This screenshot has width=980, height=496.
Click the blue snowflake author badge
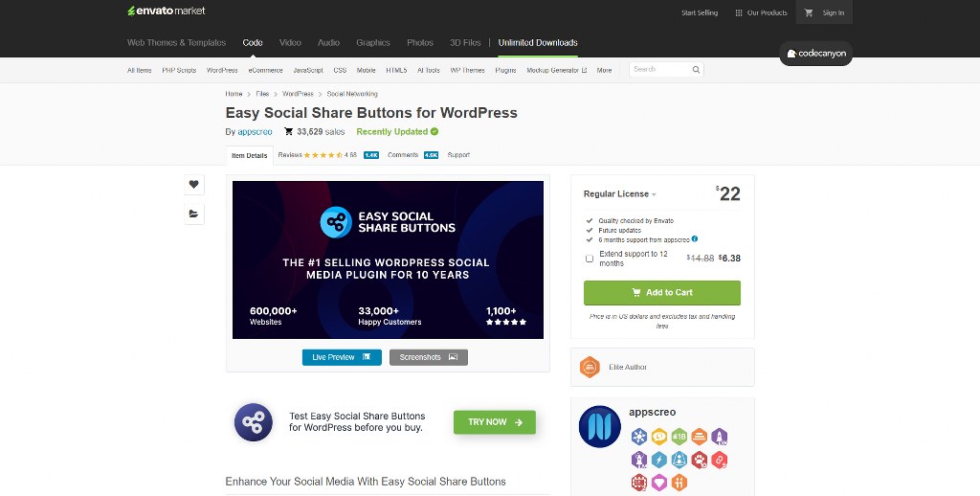click(638, 437)
